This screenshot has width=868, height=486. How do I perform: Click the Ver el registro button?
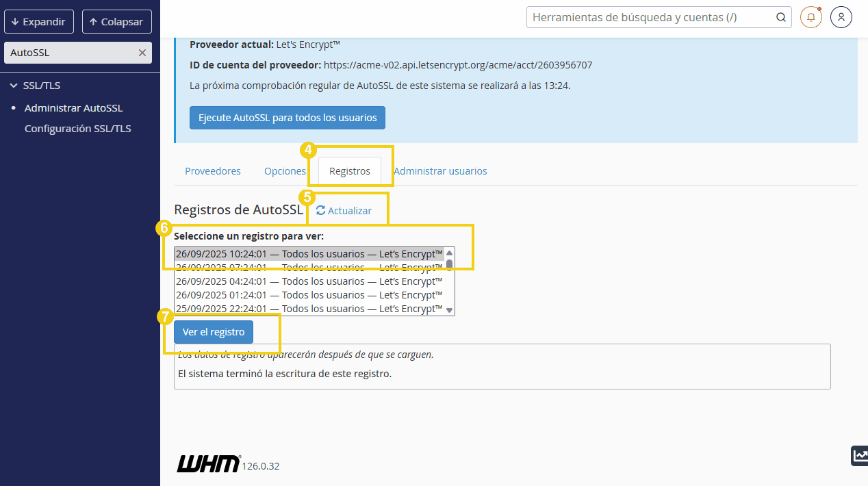[x=214, y=332]
